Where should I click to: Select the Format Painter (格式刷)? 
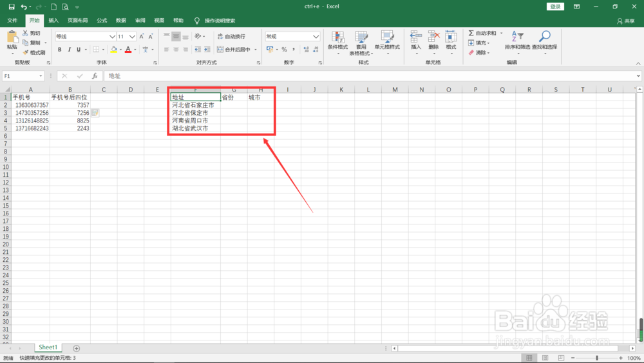34,53
